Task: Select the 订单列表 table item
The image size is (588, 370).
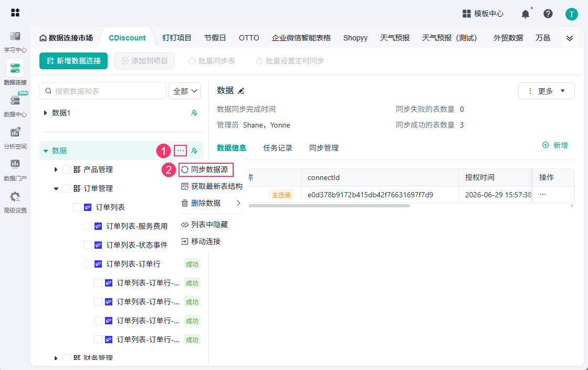Action: coord(110,207)
